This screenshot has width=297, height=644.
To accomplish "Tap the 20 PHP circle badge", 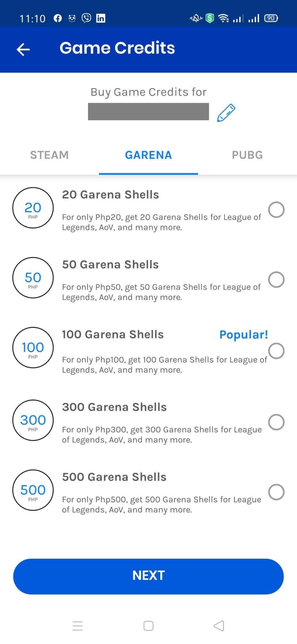I will [x=33, y=208].
